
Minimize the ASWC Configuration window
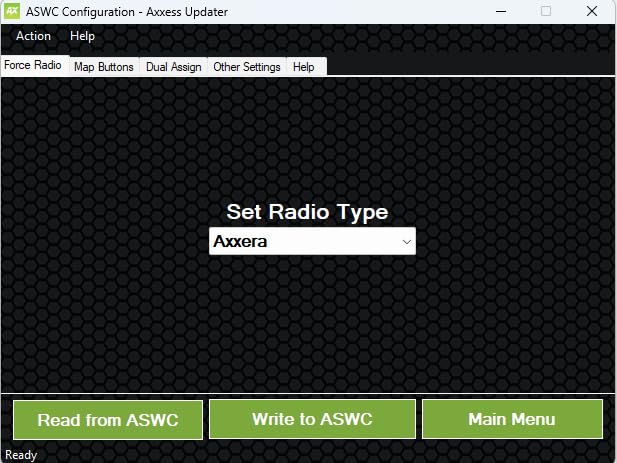(501, 11)
